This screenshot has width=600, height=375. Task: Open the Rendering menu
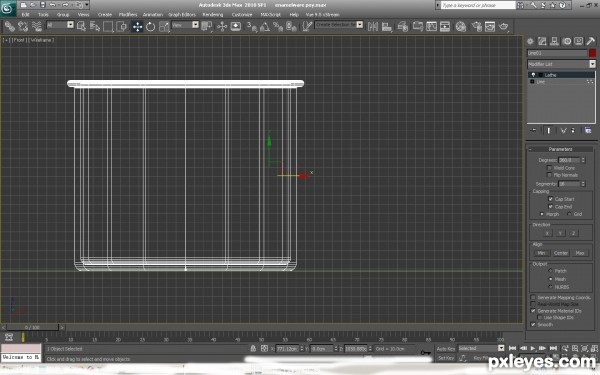(213, 15)
